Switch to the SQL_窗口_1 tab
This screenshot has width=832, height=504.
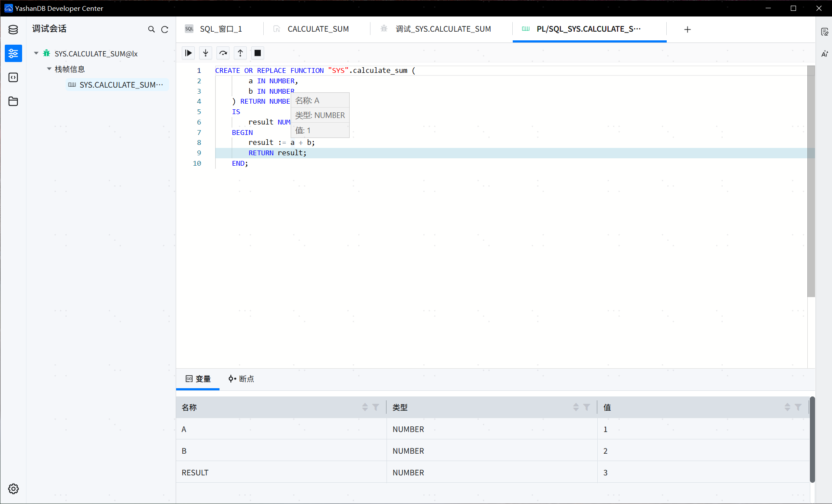click(x=220, y=29)
